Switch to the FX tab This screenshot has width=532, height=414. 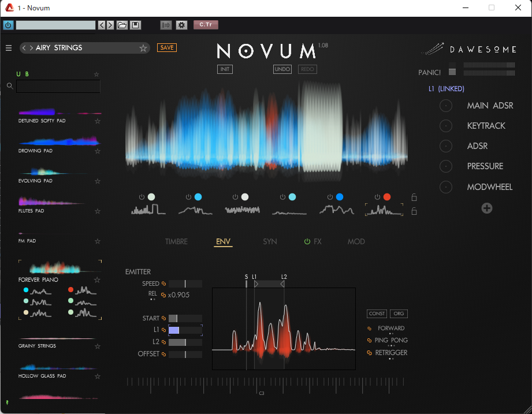(318, 242)
